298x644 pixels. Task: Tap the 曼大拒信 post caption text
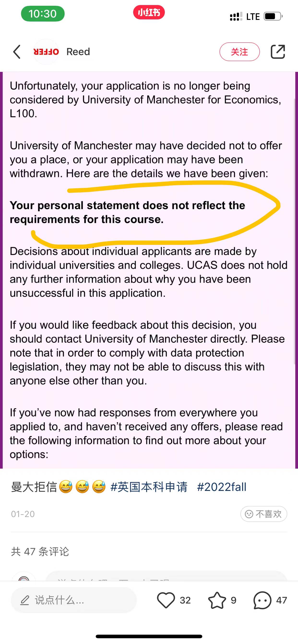(x=34, y=487)
